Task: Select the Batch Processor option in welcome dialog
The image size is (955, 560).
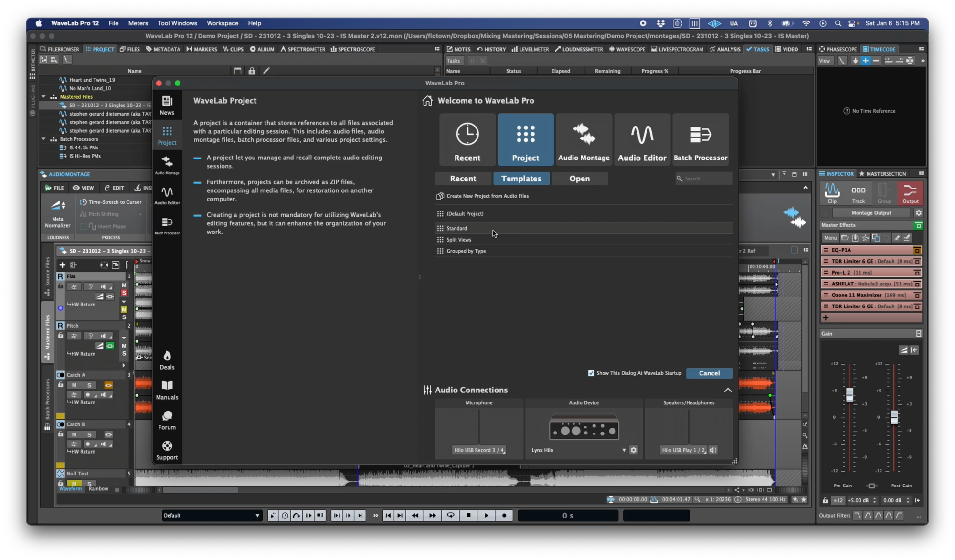Action: pyautogui.click(x=700, y=139)
